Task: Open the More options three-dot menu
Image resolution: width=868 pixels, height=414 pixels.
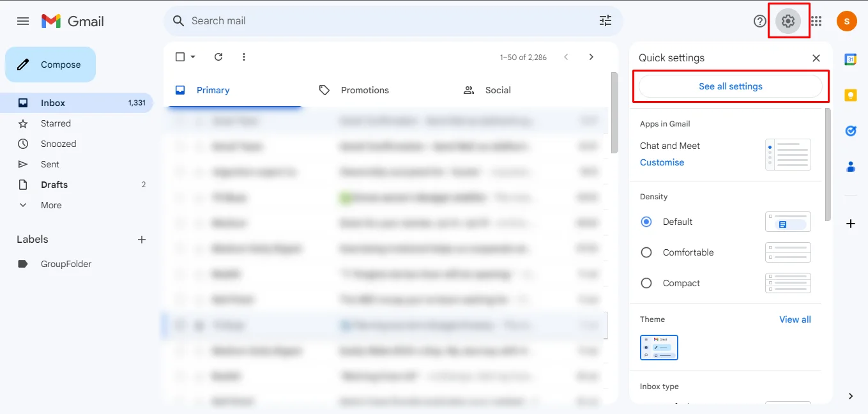Action: click(244, 57)
